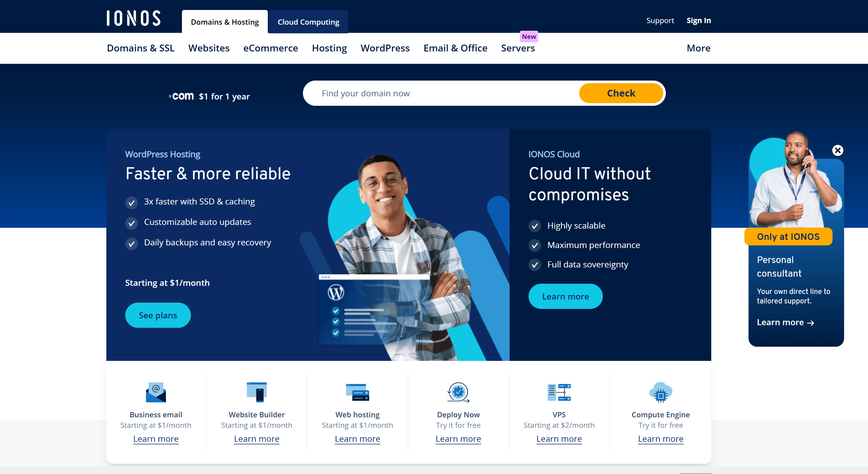Open the Websites menu
Image resolution: width=868 pixels, height=474 pixels.
[209, 48]
